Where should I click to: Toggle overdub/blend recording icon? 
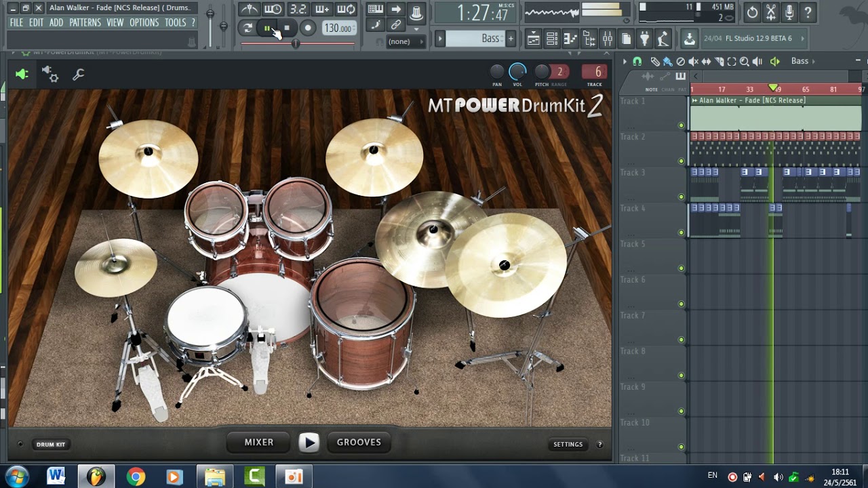322,9
